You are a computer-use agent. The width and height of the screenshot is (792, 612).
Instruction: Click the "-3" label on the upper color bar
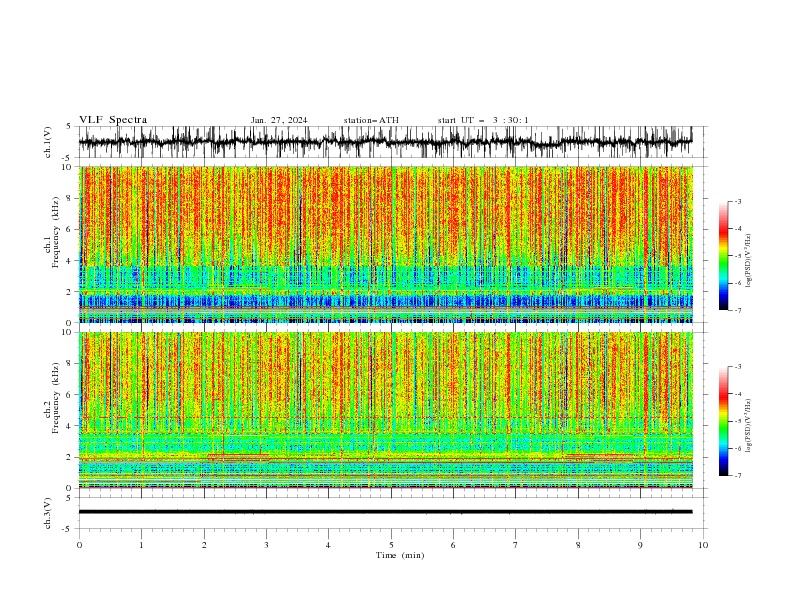pyautogui.click(x=737, y=201)
